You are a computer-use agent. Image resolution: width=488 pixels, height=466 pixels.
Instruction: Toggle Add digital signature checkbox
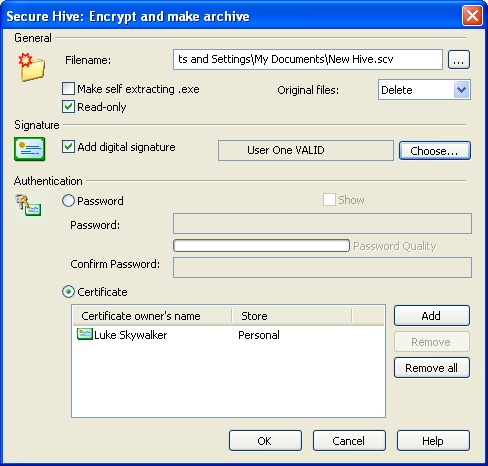point(68,147)
